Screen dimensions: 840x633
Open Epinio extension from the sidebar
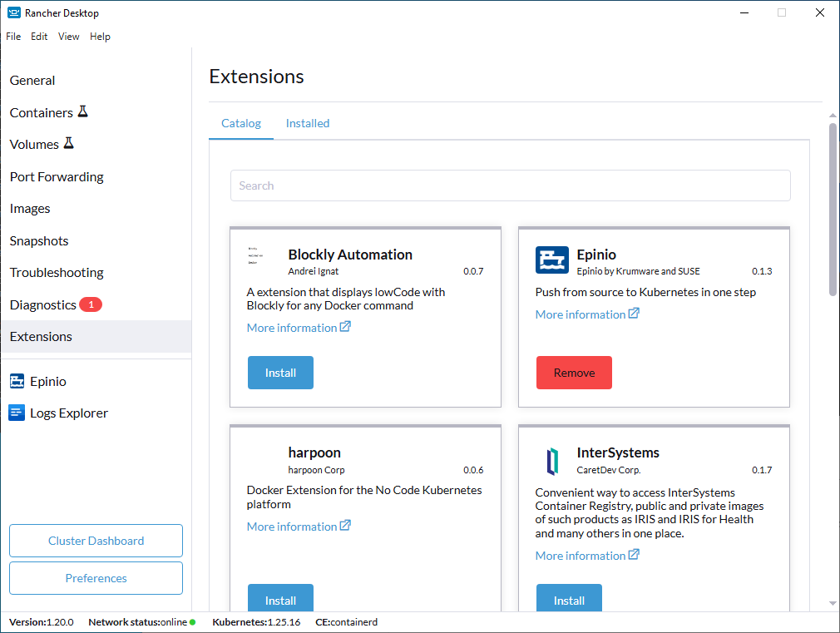47,381
